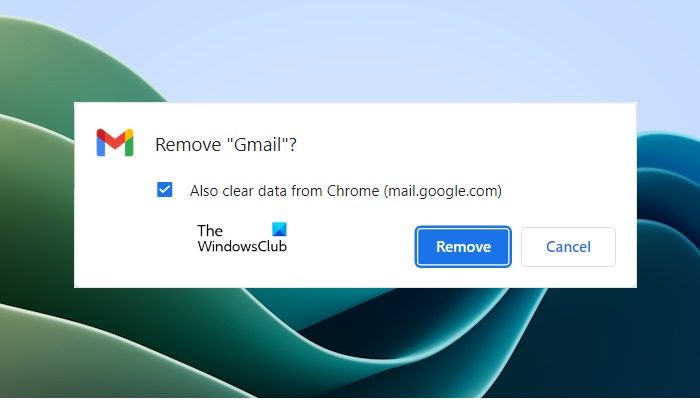Click the Cancel button
Viewport: 700px width, 400px height.
click(x=568, y=246)
